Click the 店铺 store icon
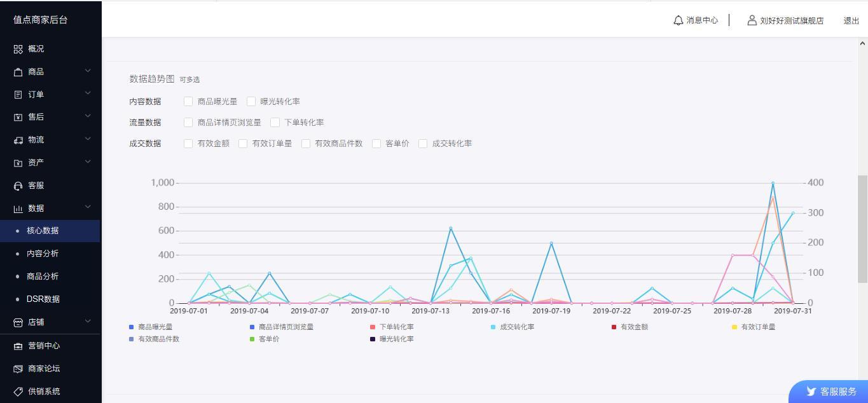868x403 pixels. coord(18,322)
